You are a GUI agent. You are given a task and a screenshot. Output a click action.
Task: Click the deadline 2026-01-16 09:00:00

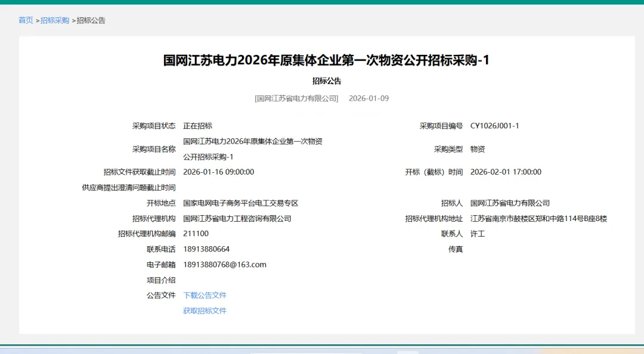(218, 172)
